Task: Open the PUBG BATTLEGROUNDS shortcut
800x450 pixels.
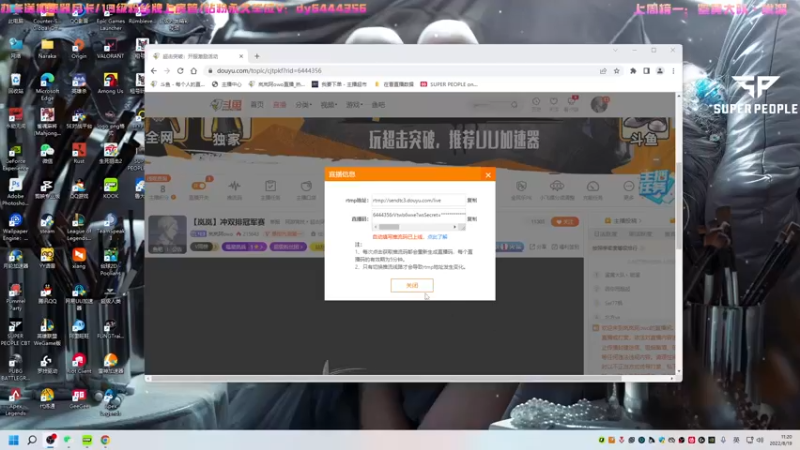Action: click(x=15, y=367)
